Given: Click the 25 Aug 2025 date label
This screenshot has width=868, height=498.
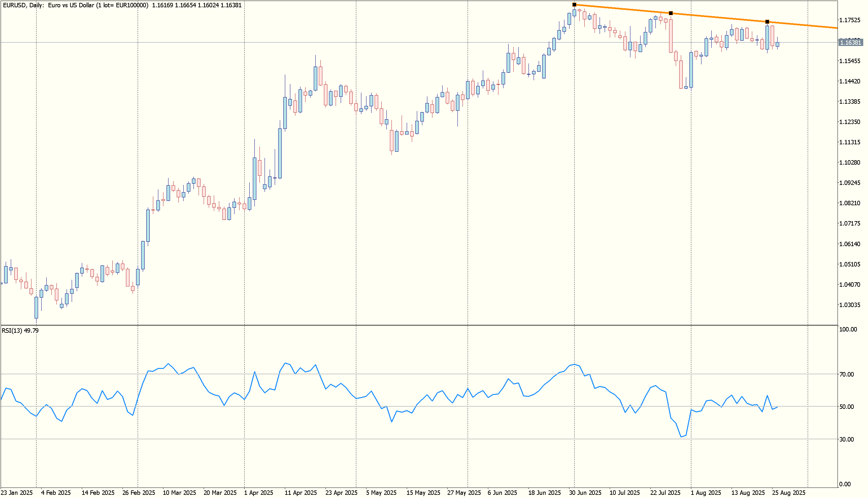Looking at the screenshot, I should tap(789, 493).
